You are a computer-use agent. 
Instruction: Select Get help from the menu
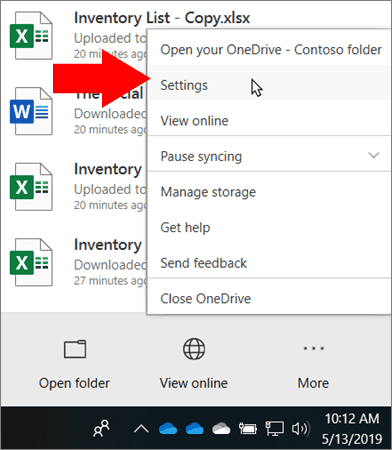pos(269,228)
